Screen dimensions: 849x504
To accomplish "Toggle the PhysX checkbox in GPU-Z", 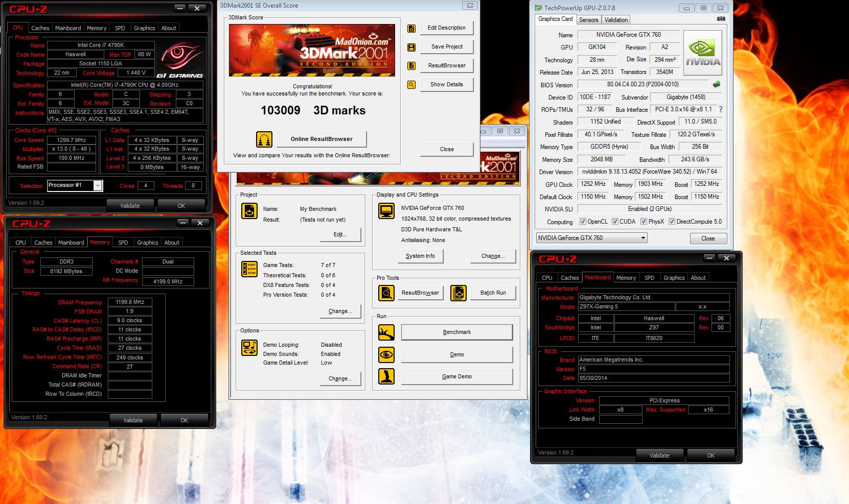I will pos(644,222).
